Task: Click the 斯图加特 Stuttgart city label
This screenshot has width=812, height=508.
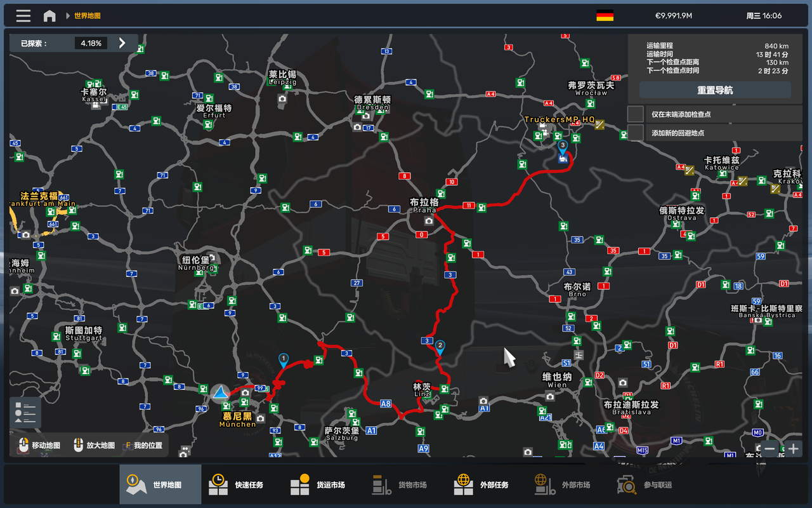Action: coord(84,334)
